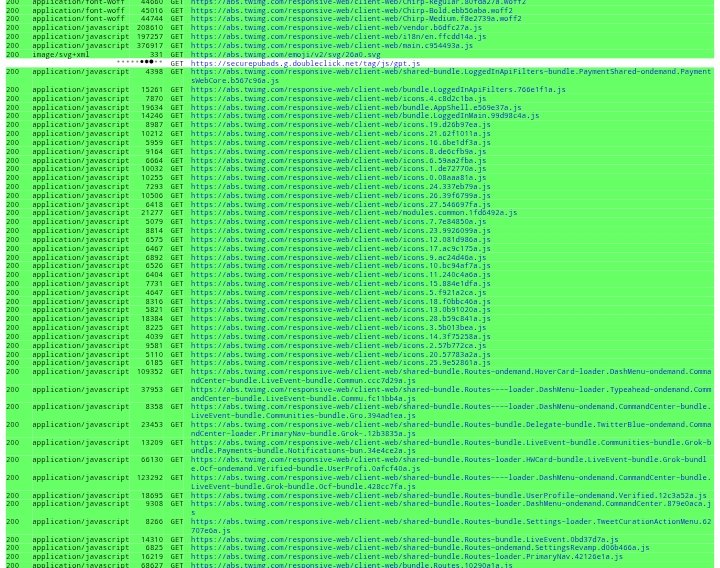Open the Routes-loader.HWCard-bundle URL

point(449,464)
